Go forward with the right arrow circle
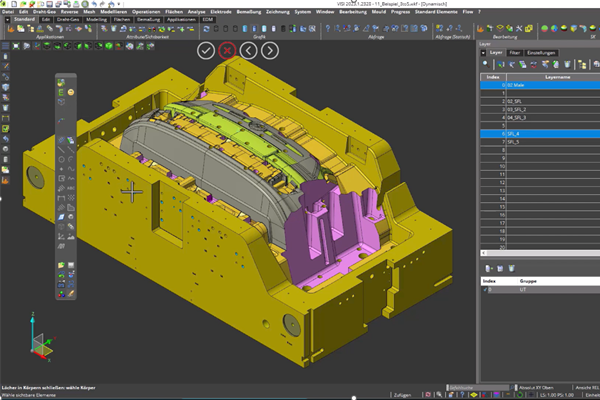This screenshot has height=400, width=600. click(270, 51)
